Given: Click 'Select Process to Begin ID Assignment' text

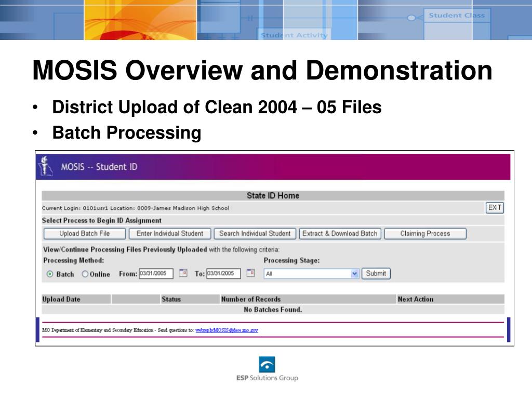Looking at the screenshot, I should click(102, 220).
